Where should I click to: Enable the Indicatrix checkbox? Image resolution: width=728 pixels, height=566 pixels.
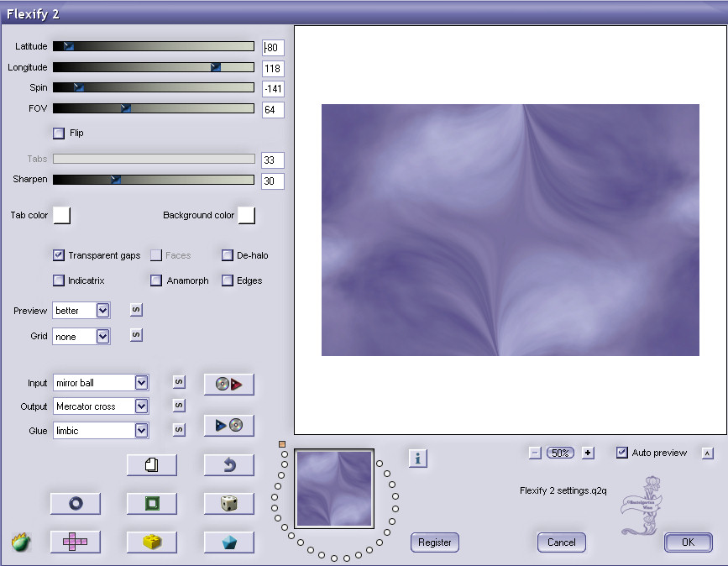coord(59,280)
